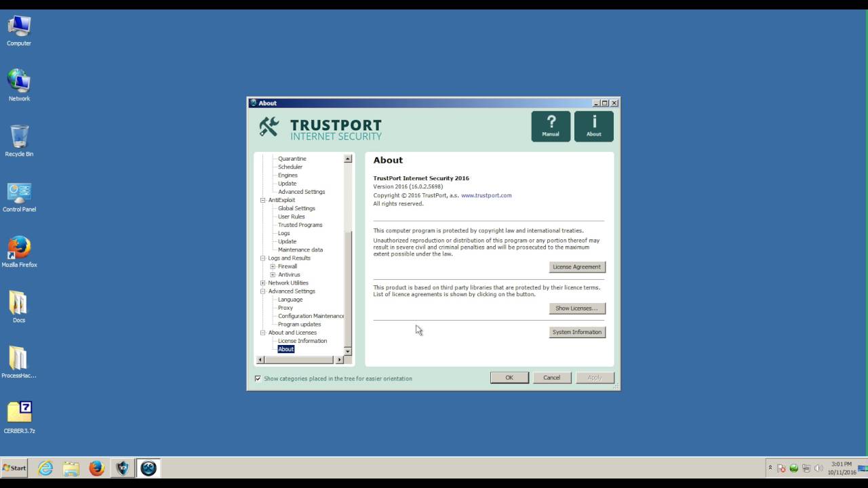
Task: Click Show Licenses... button
Action: [x=577, y=308]
